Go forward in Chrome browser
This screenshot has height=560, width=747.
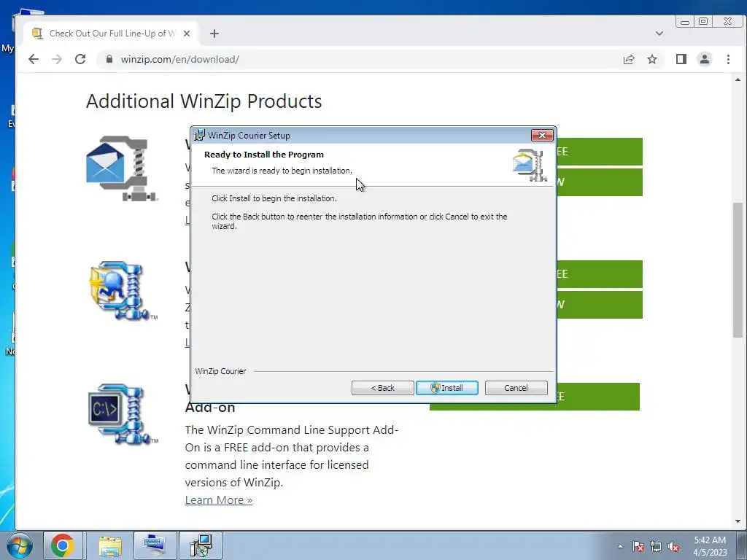pos(57,59)
